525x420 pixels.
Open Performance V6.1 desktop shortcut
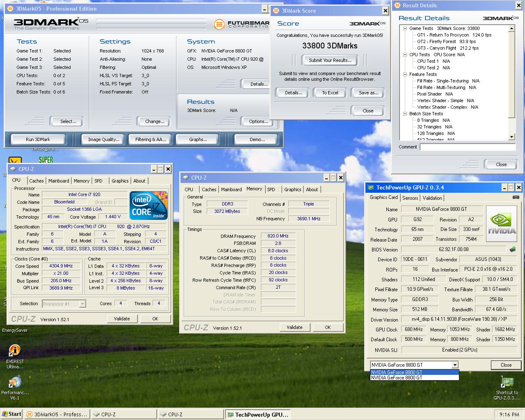15,388
